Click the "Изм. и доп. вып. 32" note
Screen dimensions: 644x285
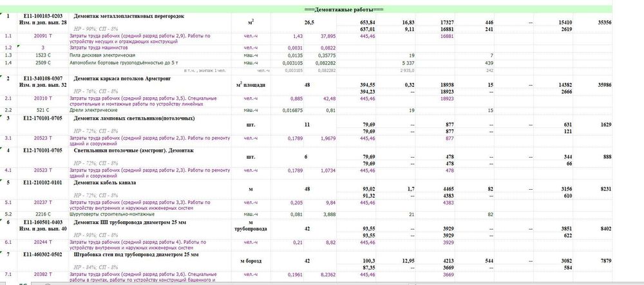(x=43, y=85)
